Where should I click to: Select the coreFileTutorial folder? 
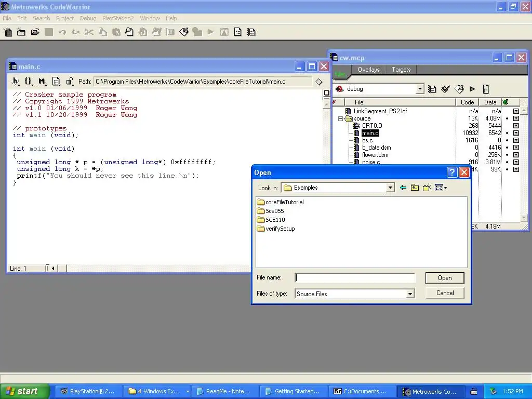click(280, 202)
